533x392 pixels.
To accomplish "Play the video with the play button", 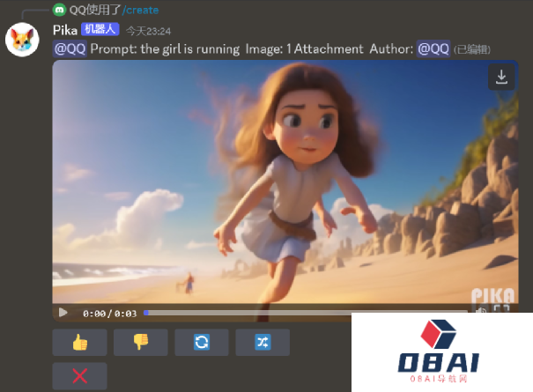I will click(63, 313).
